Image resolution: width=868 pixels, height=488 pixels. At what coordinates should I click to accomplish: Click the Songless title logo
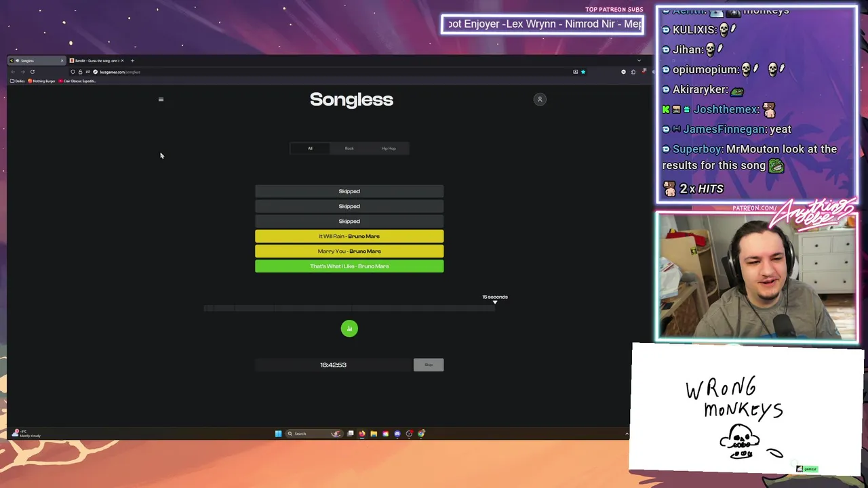[351, 100]
